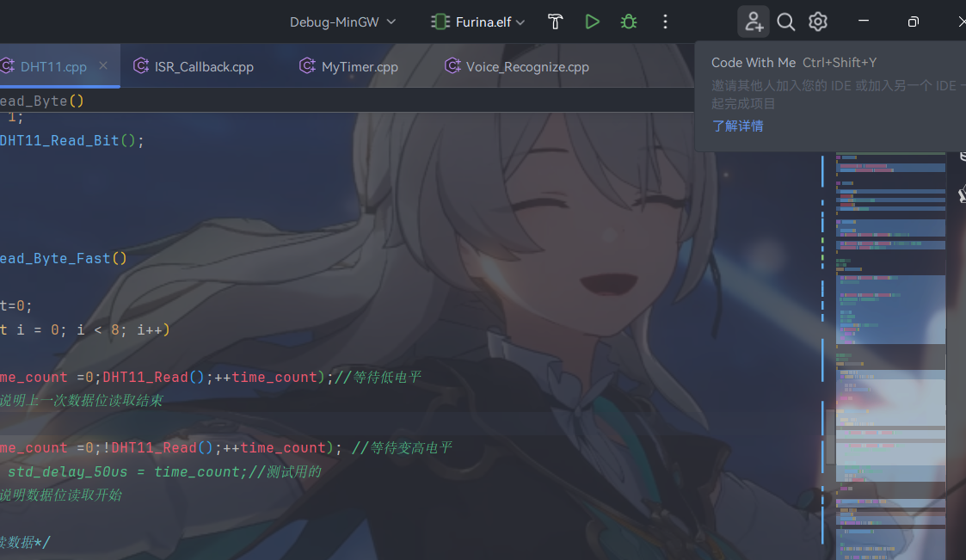The width and height of the screenshot is (966, 560).
Task: Build the project with the hammer icon
Action: (555, 22)
